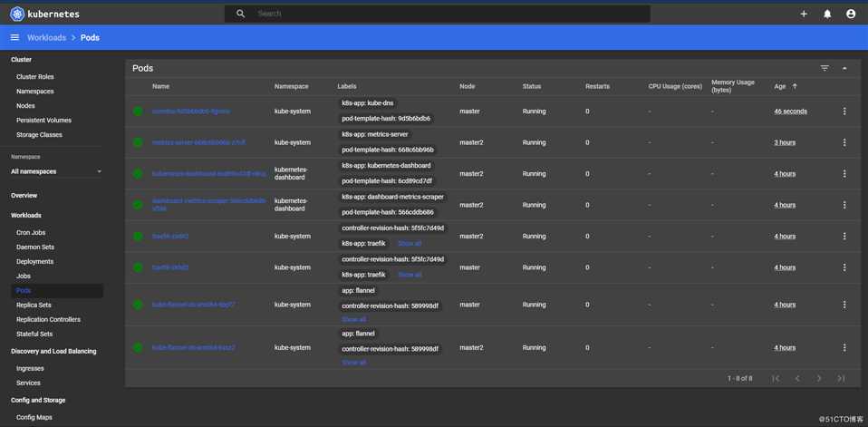This screenshot has width=868, height=427.
Task: Click green status icon of the flannel pod on master2
Action: pyautogui.click(x=138, y=348)
